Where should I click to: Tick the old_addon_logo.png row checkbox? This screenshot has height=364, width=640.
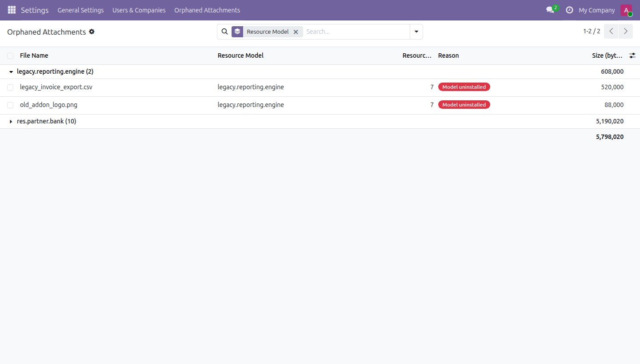10,105
